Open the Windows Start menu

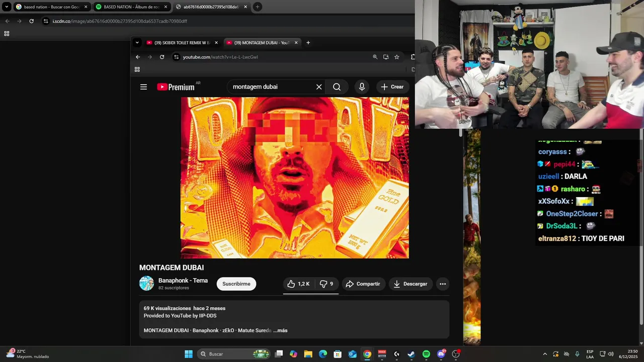pyautogui.click(x=189, y=354)
